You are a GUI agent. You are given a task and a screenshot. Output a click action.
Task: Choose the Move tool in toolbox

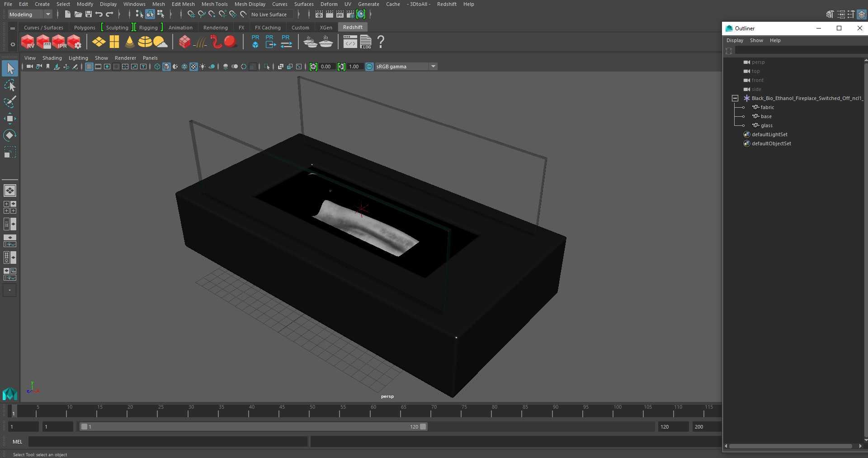(x=9, y=119)
